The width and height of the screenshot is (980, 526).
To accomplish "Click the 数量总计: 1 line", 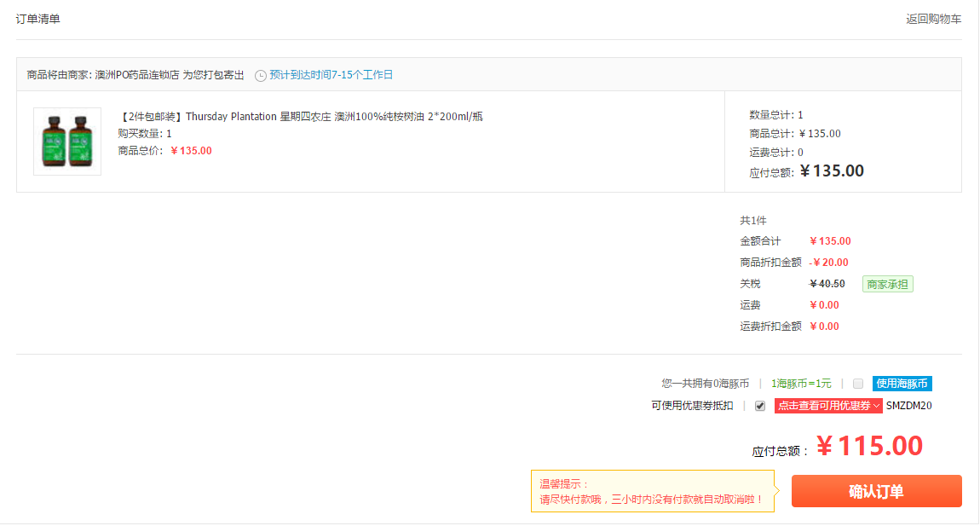I will 776,115.
